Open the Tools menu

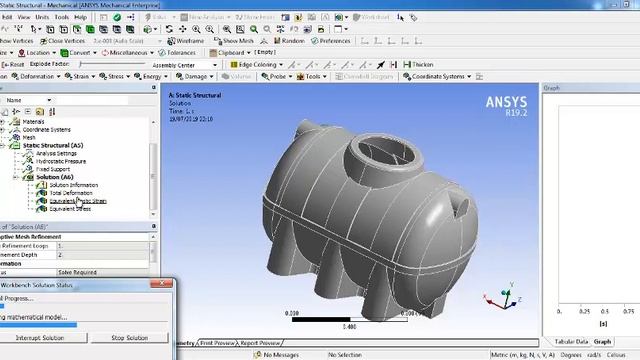pyautogui.click(x=62, y=17)
